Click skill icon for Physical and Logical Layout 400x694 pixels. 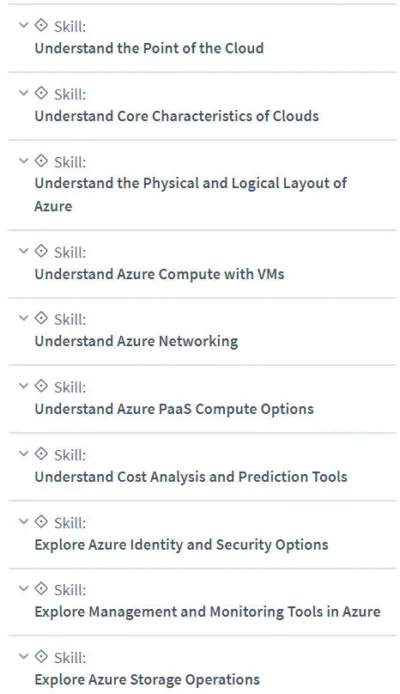tap(41, 161)
